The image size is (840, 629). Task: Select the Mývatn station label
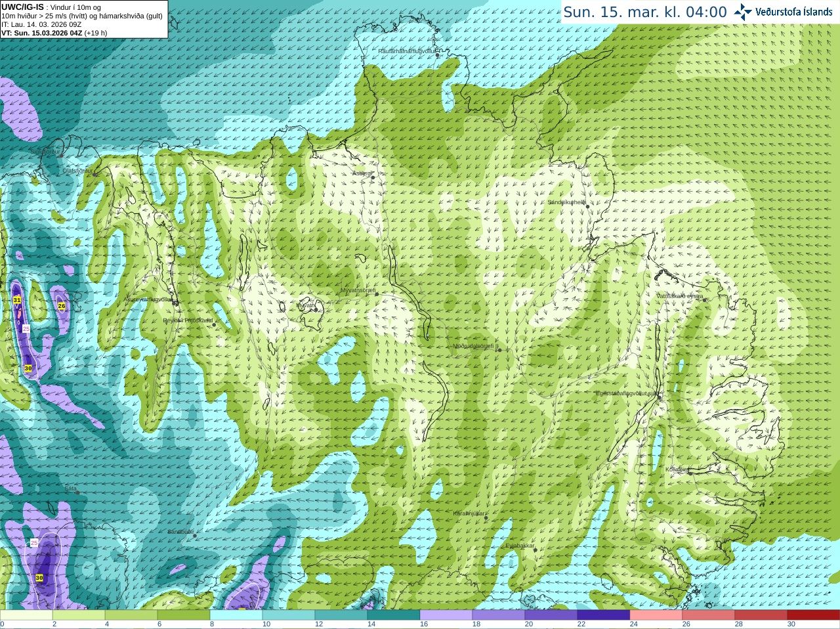306,305
